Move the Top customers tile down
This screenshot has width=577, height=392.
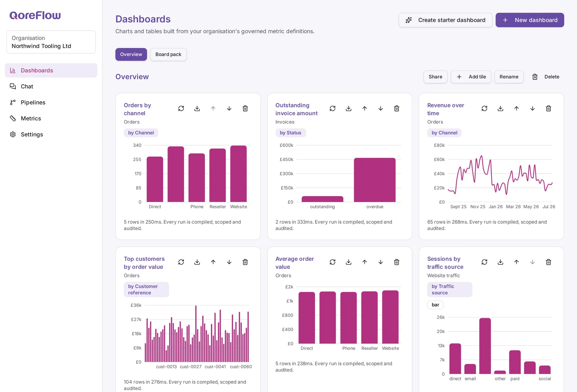[x=229, y=262]
